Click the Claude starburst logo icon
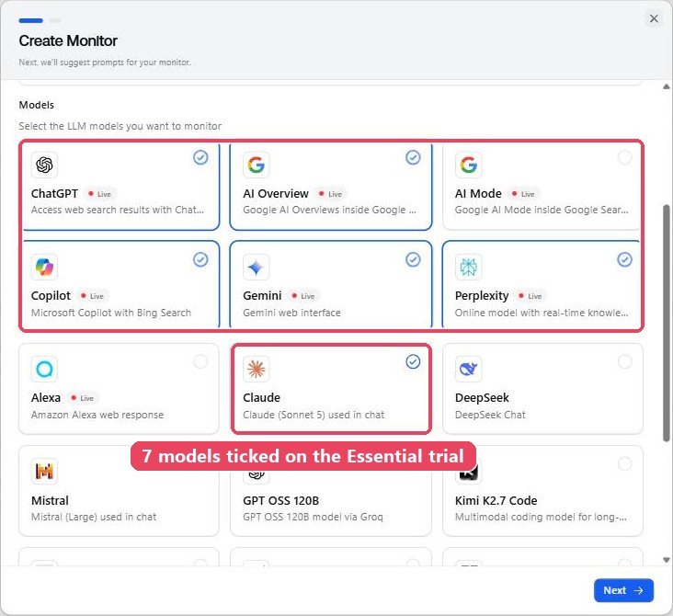673x616 pixels. click(x=257, y=370)
